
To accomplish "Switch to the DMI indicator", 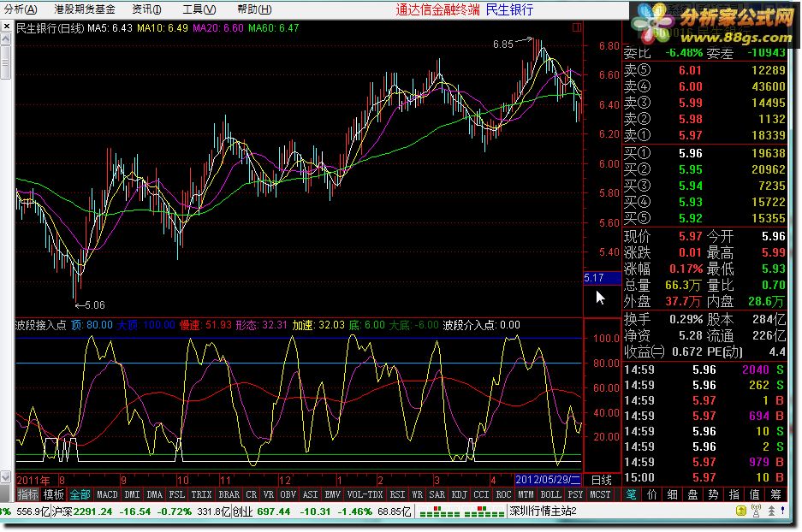I will point(132,494).
